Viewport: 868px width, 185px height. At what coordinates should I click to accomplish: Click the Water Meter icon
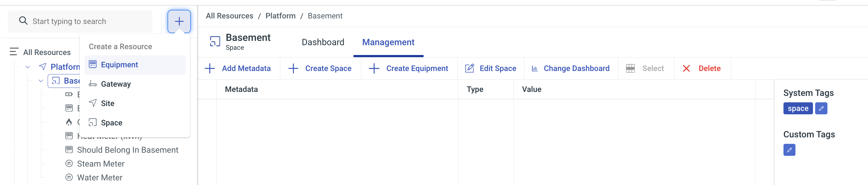click(x=69, y=177)
